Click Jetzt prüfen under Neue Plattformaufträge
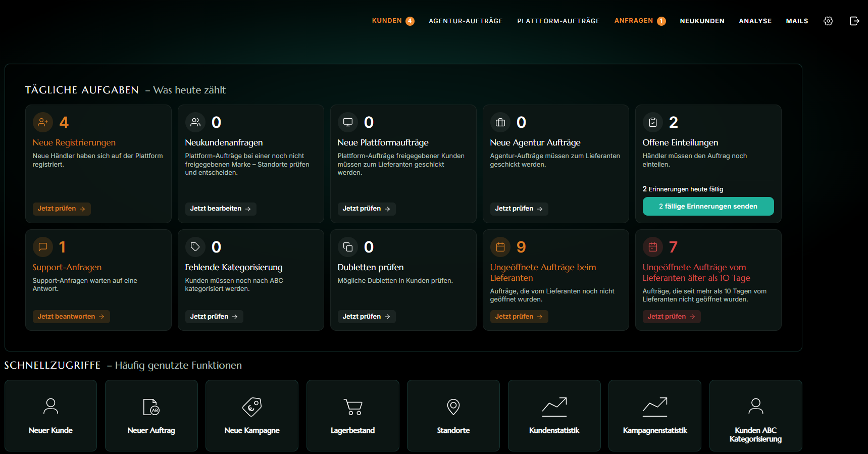 [367, 209]
